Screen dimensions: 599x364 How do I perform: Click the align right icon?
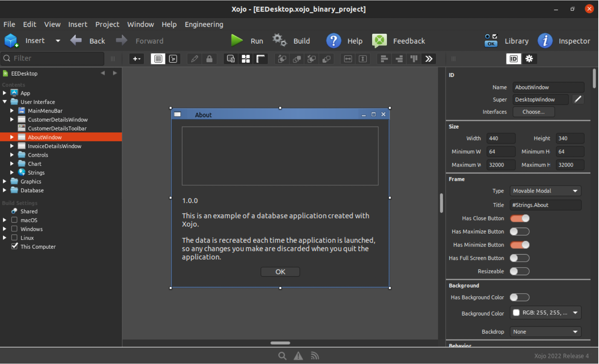coord(399,59)
